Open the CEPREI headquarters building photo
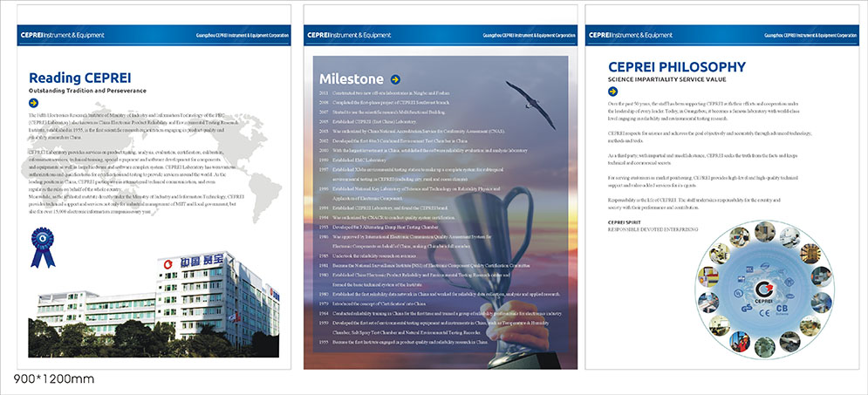The width and height of the screenshot is (868, 395). [x=154, y=303]
